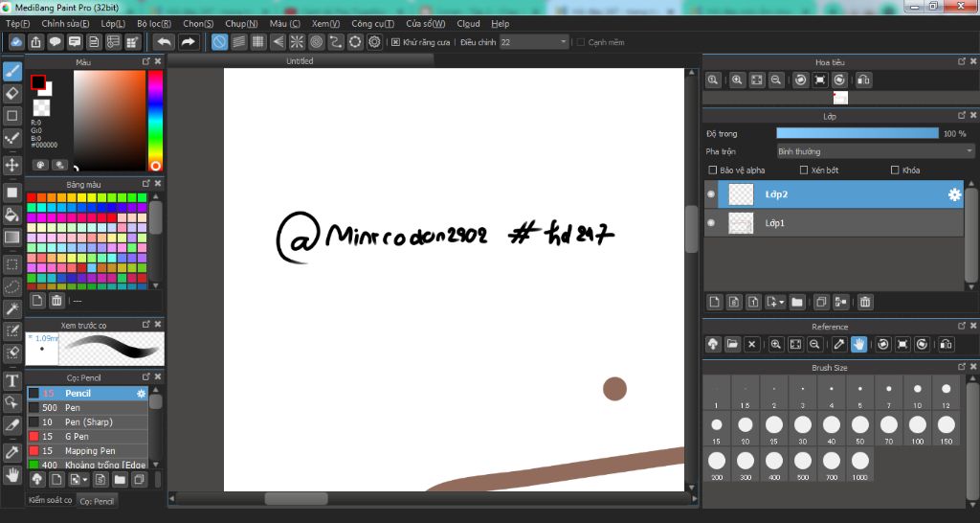Open the Help menu
Image resolution: width=980 pixels, height=523 pixels.
pos(500,24)
